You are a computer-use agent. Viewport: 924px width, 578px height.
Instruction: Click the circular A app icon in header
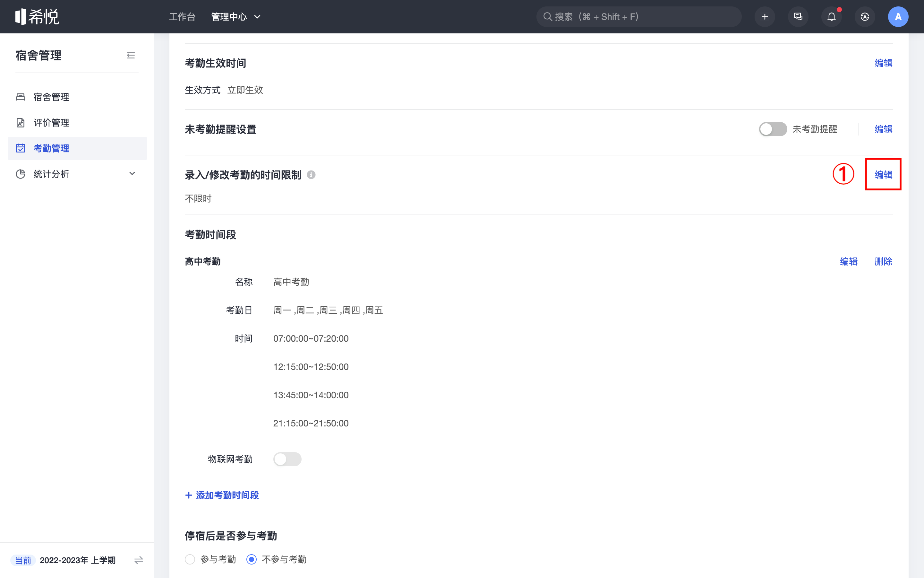[x=865, y=17]
